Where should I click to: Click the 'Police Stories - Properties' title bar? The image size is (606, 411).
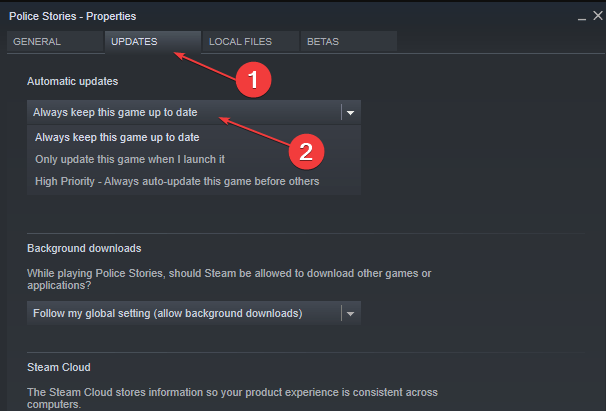[73, 16]
